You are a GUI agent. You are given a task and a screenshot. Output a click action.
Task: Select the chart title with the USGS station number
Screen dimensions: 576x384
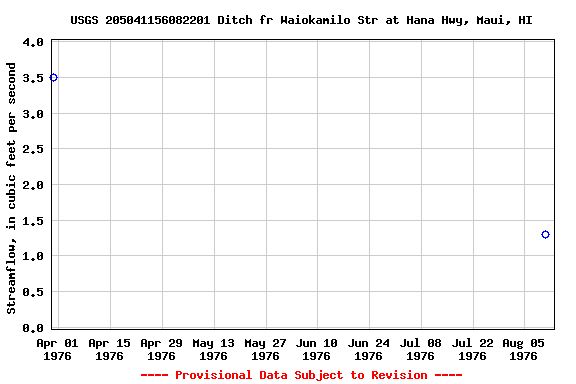[x=301, y=20]
